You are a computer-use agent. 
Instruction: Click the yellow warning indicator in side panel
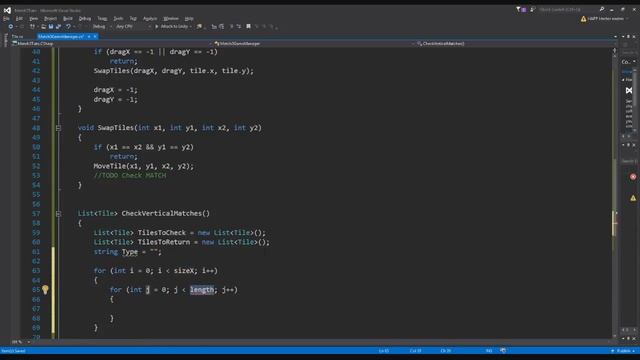tap(633, 198)
